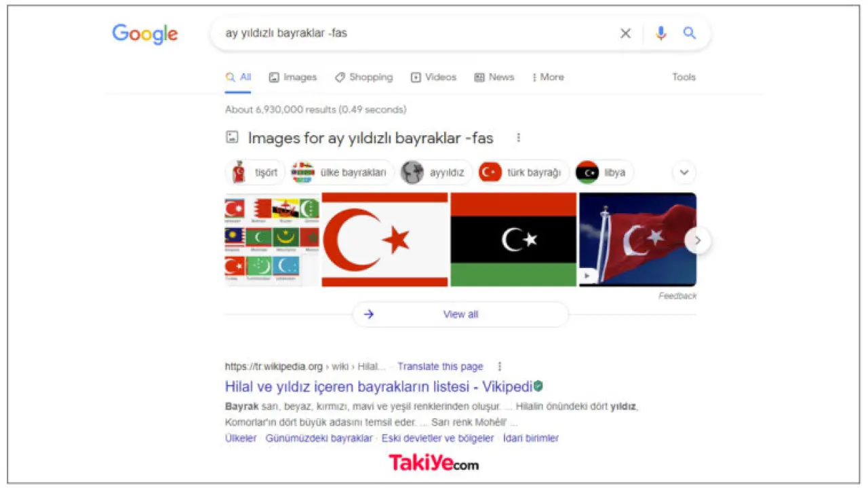The height and width of the screenshot is (488, 868).
Task: Open the Hilal ve yıldız Vikipedi result
Action: [378, 387]
